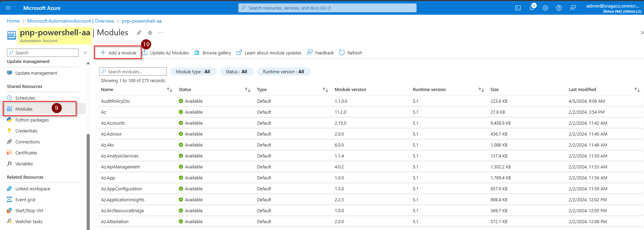Open Python packages in the sidebar
The height and width of the screenshot is (230, 644).
32,120
